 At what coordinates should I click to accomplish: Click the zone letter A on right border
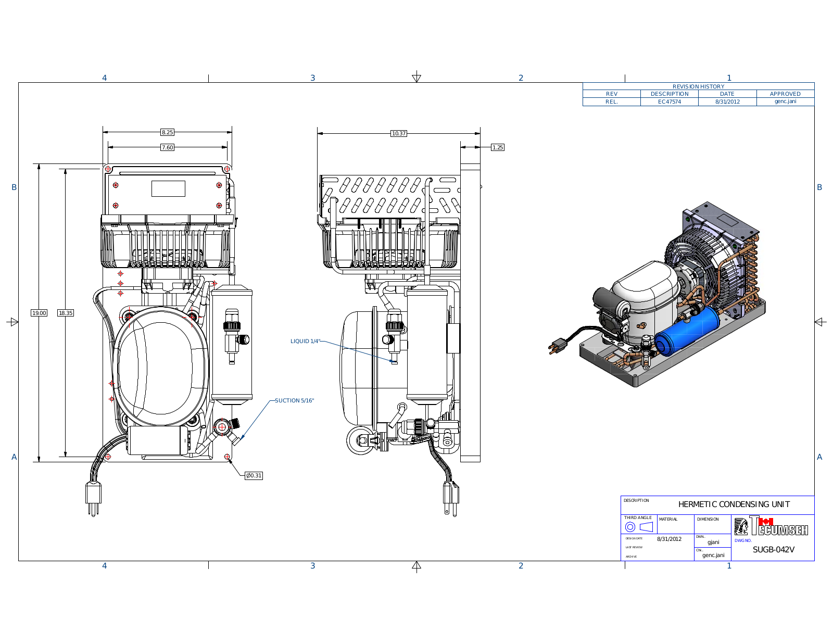click(819, 457)
